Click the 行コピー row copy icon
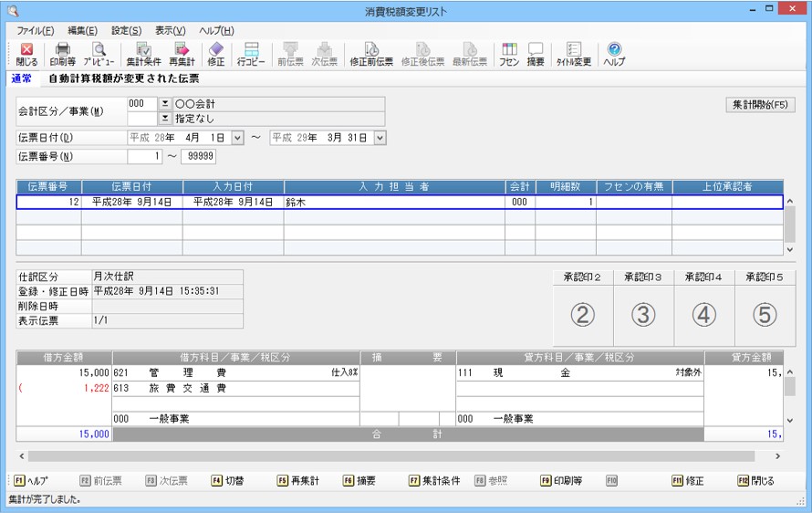The height and width of the screenshot is (513, 812). pyautogui.click(x=251, y=54)
